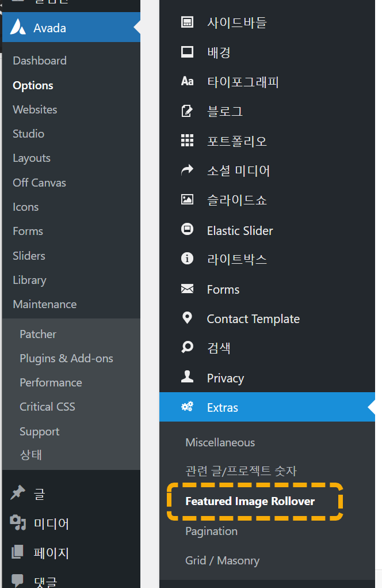Viewport: 382px width, 588px height.
Task: Open Patcher under Maintenance
Action: click(38, 334)
